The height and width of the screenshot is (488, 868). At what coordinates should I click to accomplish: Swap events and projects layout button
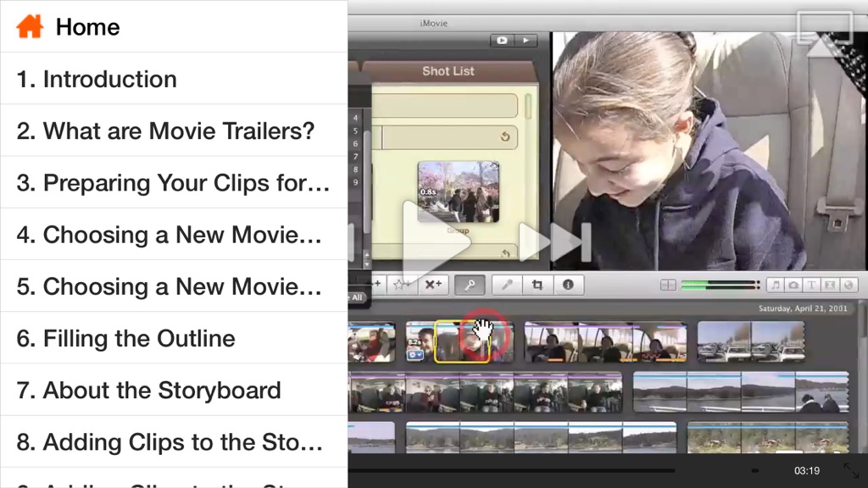668,285
